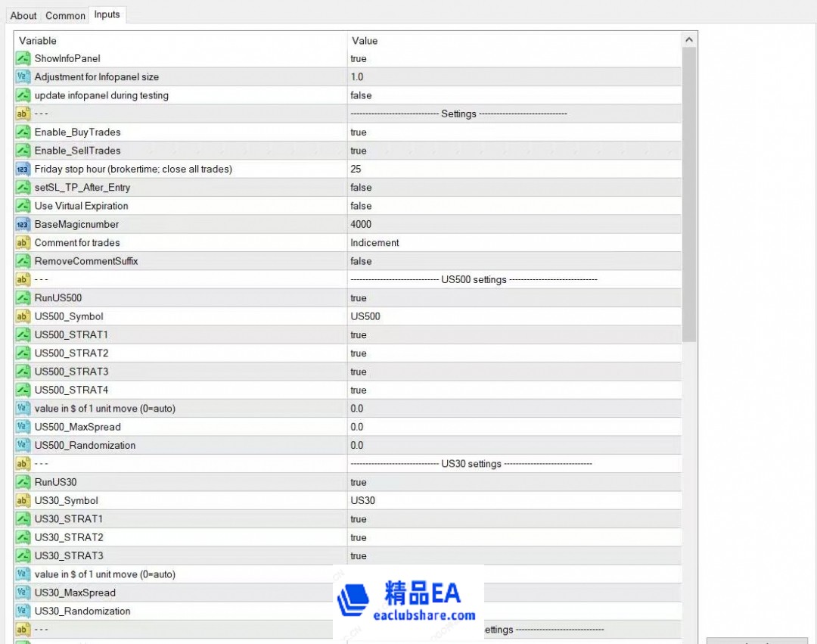Image resolution: width=817 pixels, height=644 pixels.
Task: Toggle the Enable_BuyTrades true value
Action: click(359, 132)
